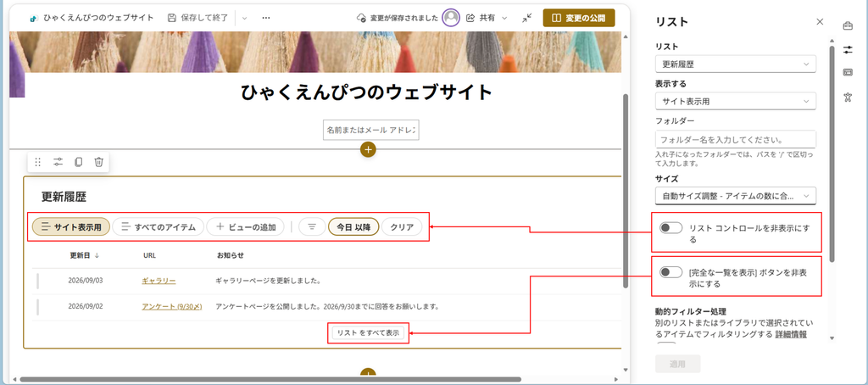
Task: Click the フォルダー name input field
Action: [x=735, y=139]
